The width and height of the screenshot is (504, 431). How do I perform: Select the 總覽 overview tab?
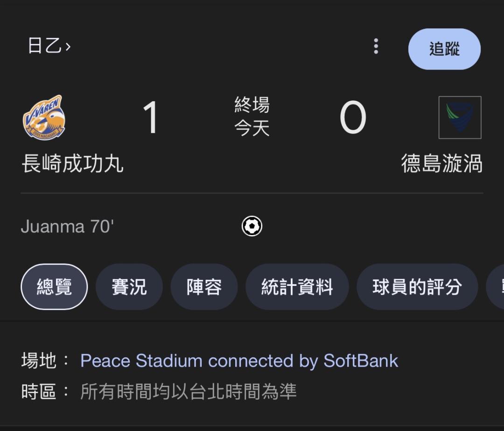click(x=54, y=287)
